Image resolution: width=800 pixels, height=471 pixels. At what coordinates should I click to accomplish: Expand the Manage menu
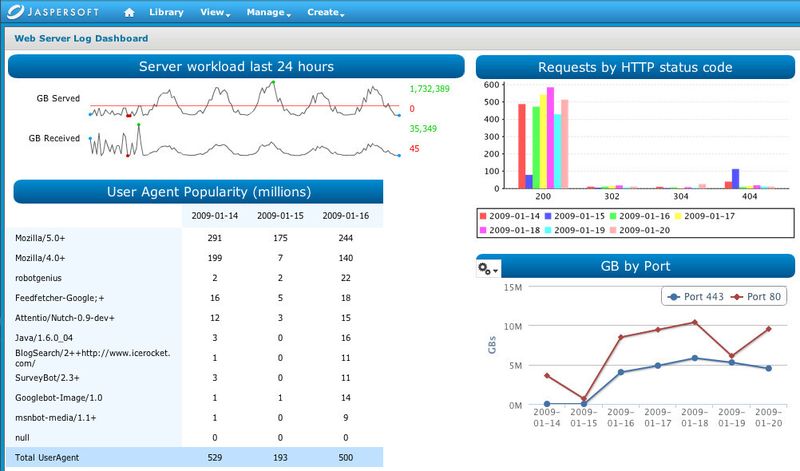click(x=269, y=13)
